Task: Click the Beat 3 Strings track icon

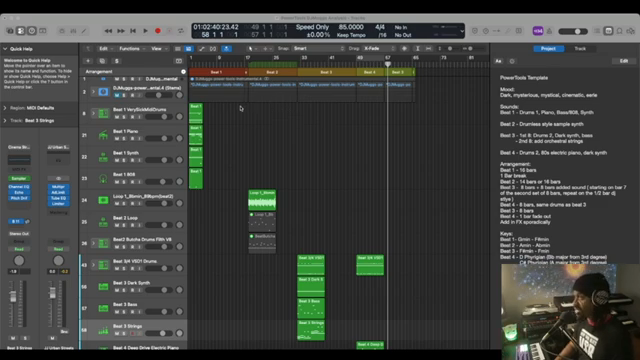Action: (103, 330)
